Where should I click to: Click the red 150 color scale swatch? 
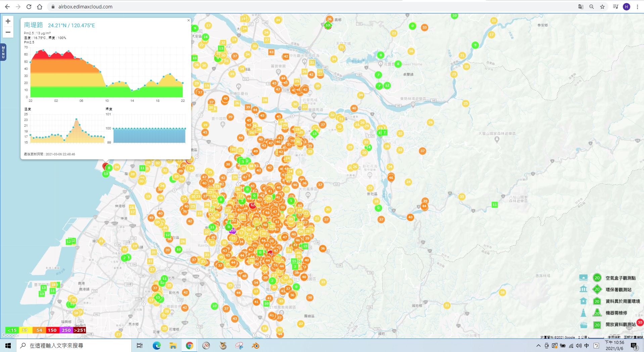52,330
